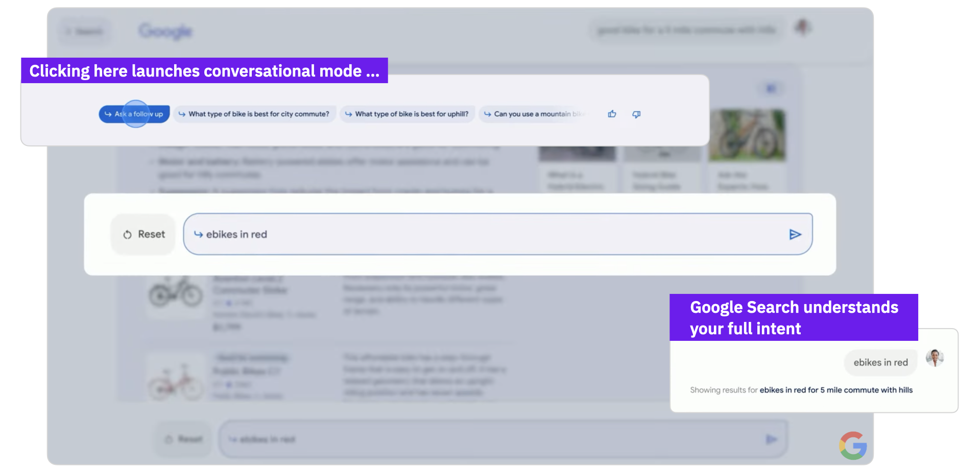Screen dimensions: 980x472
Task: Click the blurred bottom Reset button
Action: click(184, 439)
